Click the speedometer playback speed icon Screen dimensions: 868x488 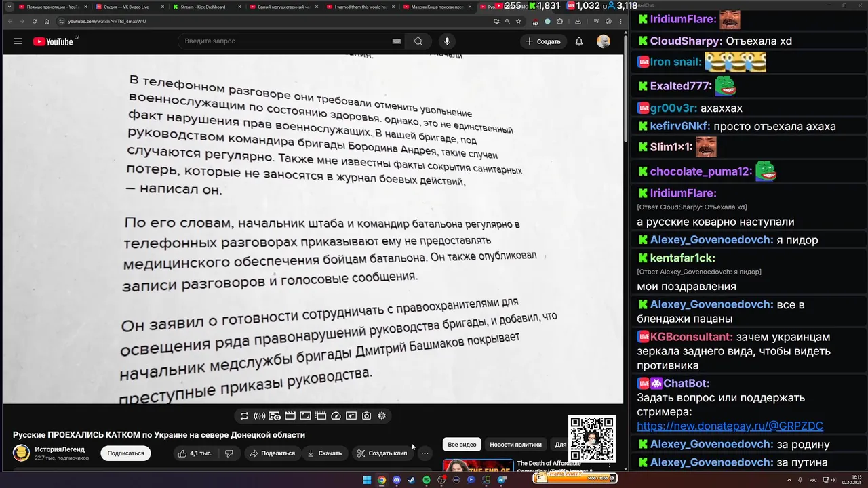pyautogui.click(x=336, y=416)
